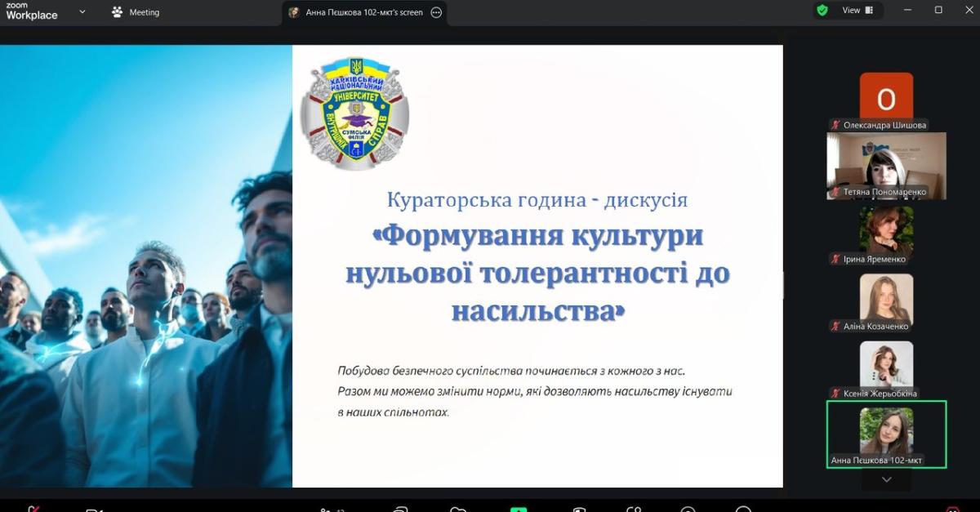Click the university emblem on the slide
980x512 pixels.
pos(355,112)
